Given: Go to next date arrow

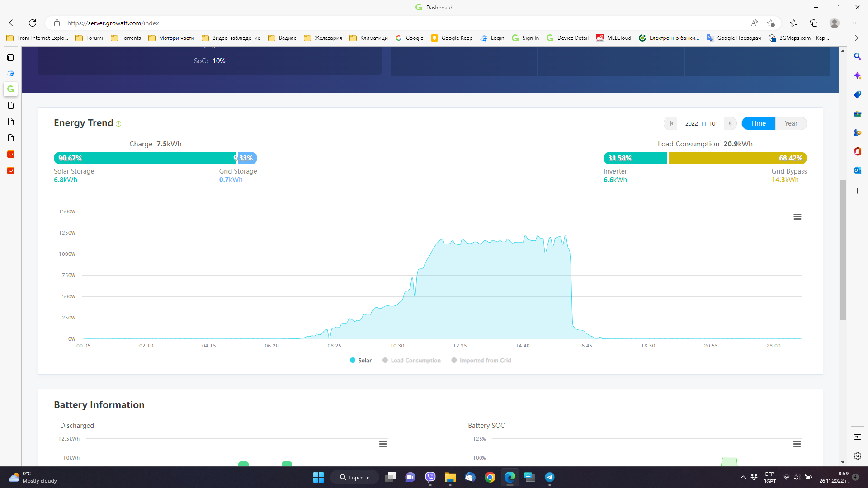Looking at the screenshot, I should tap(730, 123).
